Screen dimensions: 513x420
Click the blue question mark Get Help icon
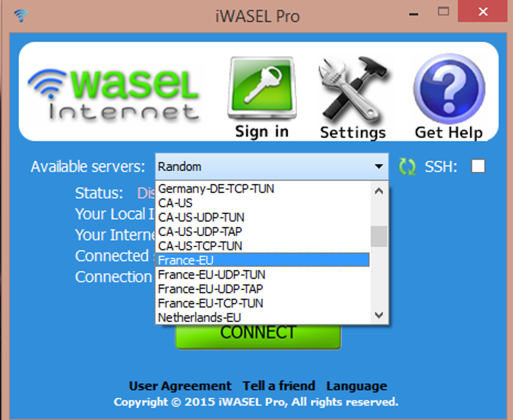pyautogui.click(x=449, y=89)
